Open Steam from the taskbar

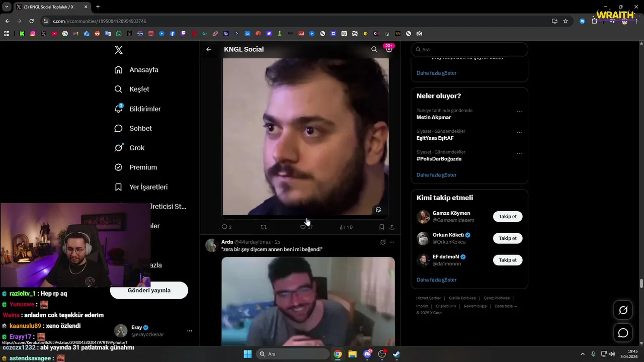(x=397, y=354)
